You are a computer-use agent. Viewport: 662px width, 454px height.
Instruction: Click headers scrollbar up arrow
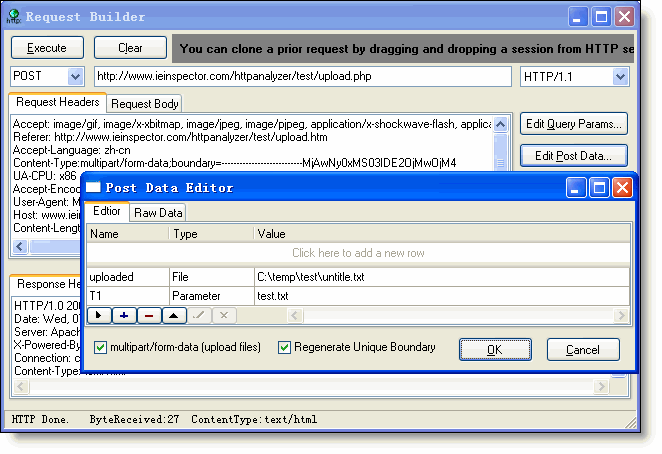click(x=501, y=124)
